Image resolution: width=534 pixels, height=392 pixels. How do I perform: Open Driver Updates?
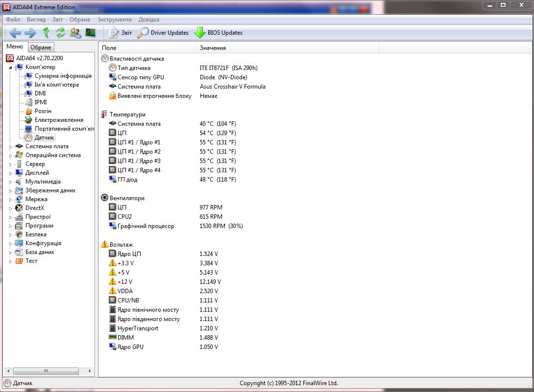(x=163, y=33)
